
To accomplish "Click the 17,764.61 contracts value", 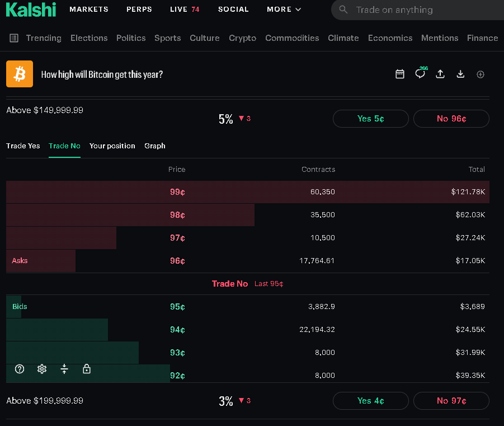I will tap(317, 261).
